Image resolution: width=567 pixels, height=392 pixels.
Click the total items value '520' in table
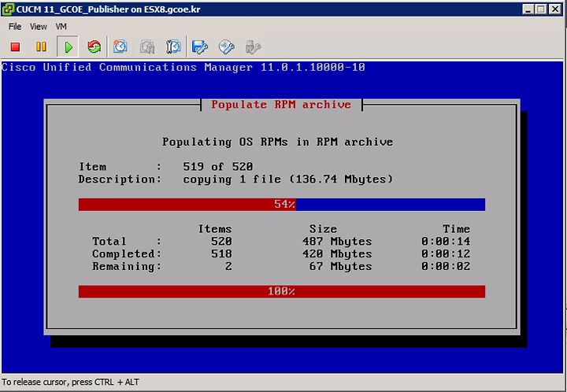[221, 242]
